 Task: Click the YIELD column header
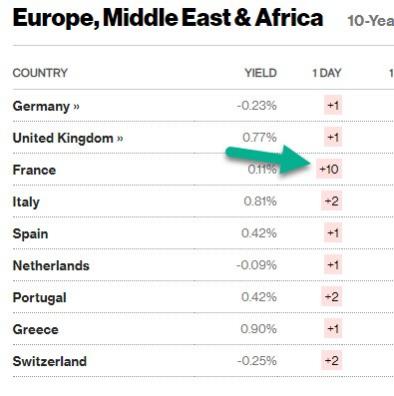click(261, 73)
